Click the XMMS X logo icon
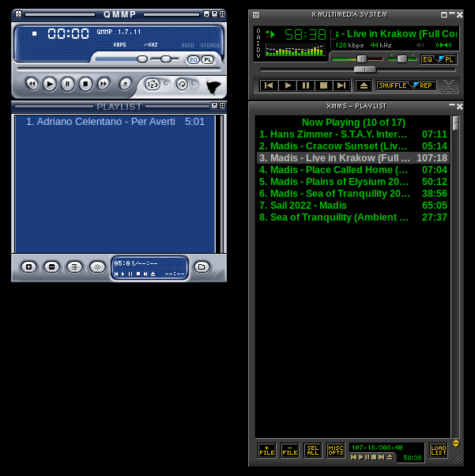 coord(449,85)
